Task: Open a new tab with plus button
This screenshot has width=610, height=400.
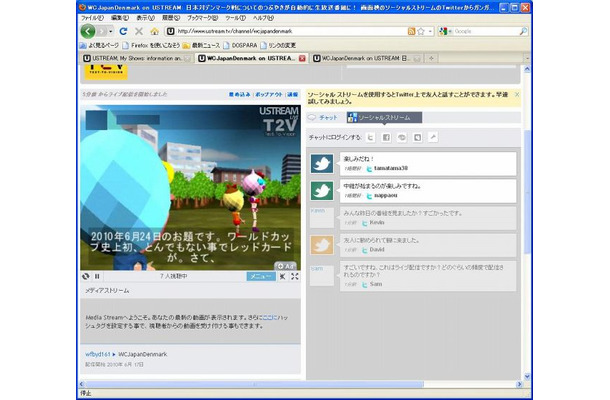Action: click(x=431, y=58)
